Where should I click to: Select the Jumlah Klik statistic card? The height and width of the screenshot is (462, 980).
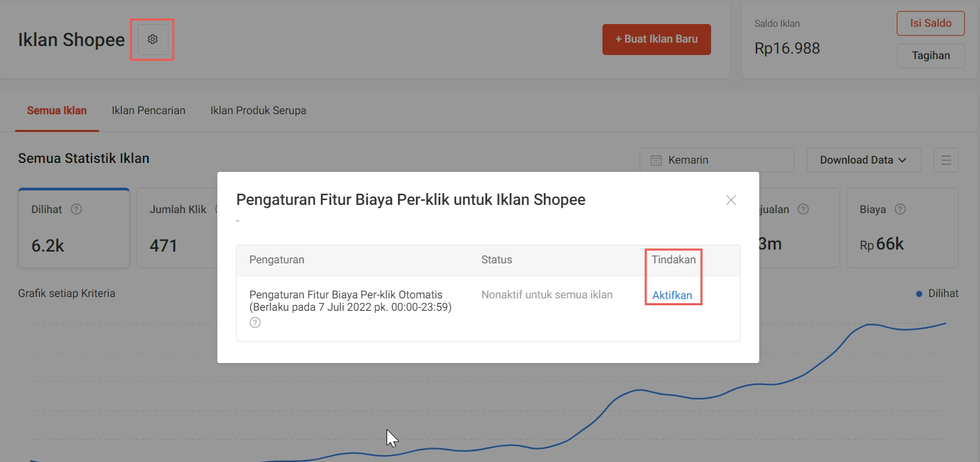[x=177, y=228]
